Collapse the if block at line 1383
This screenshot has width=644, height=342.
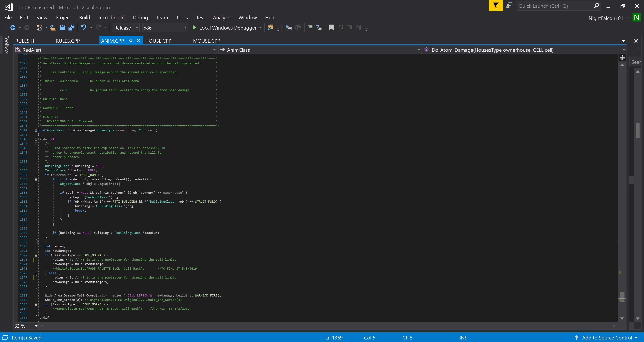36,304
